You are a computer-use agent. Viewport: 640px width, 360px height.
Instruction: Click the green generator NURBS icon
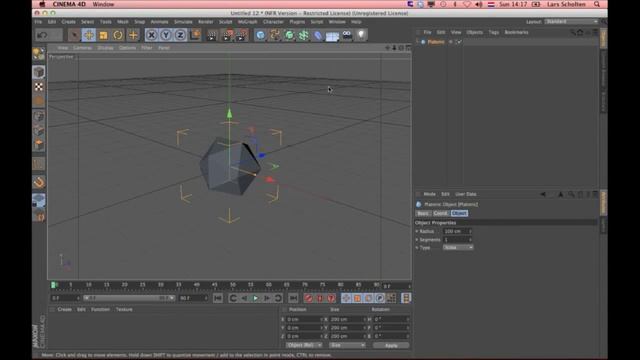[x=289, y=35]
